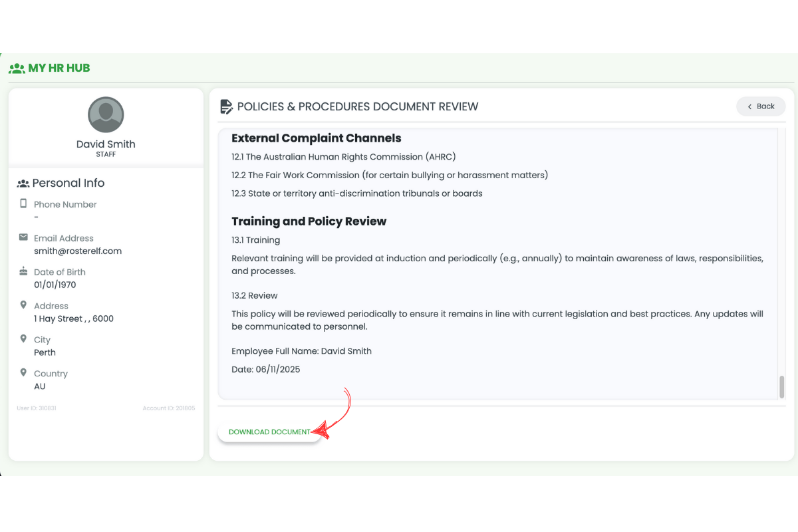This screenshot has width=798, height=532.
Task: Select the email address smith@rosterelf.com
Action: tap(78, 251)
